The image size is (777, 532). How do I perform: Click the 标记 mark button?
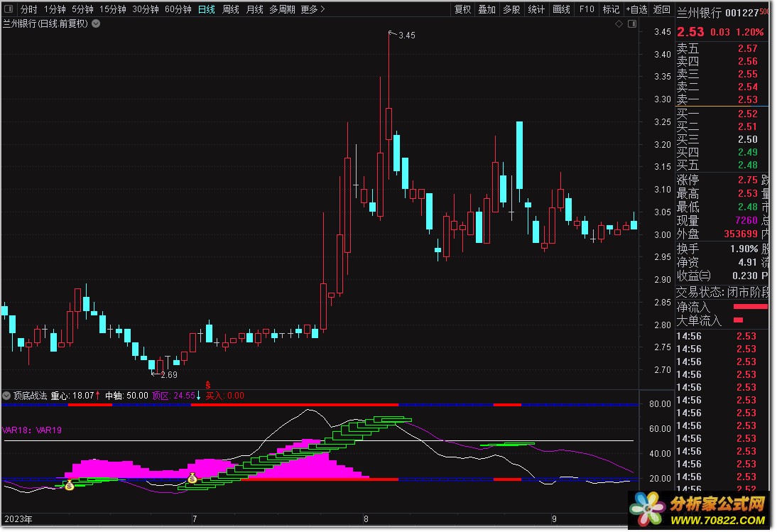(x=611, y=9)
